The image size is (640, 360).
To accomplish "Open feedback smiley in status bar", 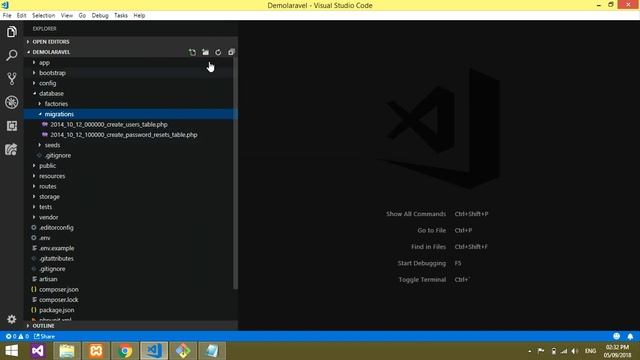I will pyautogui.click(x=616, y=336).
